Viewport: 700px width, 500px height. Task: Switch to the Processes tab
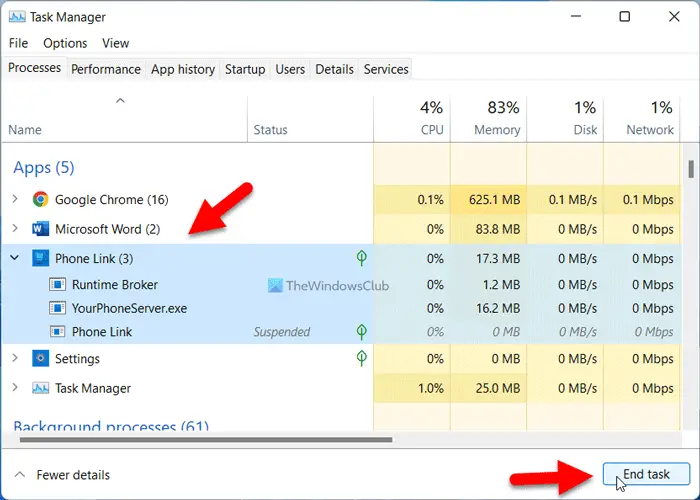pyautogui.click(x=34, y=68)
